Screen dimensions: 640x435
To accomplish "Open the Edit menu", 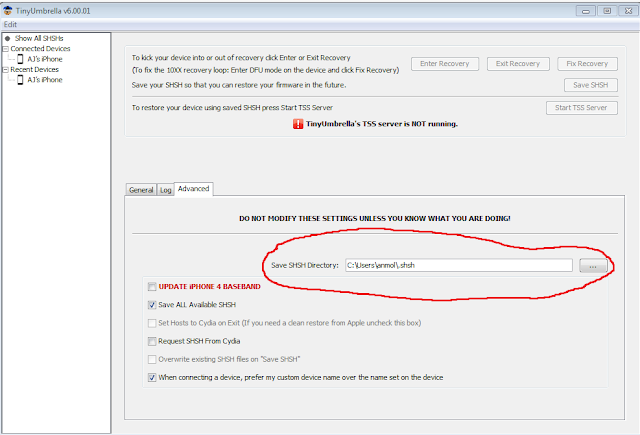I will 10,24.
